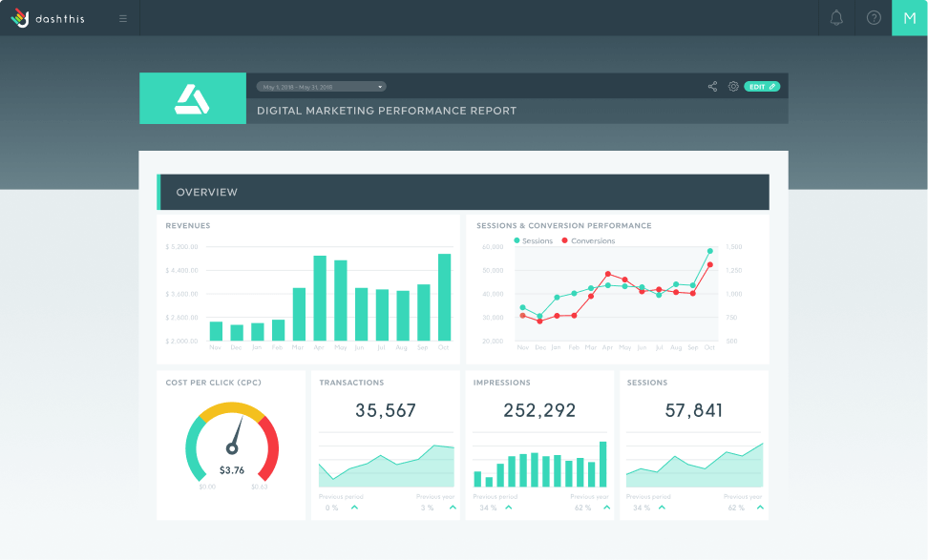The height and width of the screenshot is (560, 928).
Task: Open the help question mark icon
Action: click(x=873, y=17)
